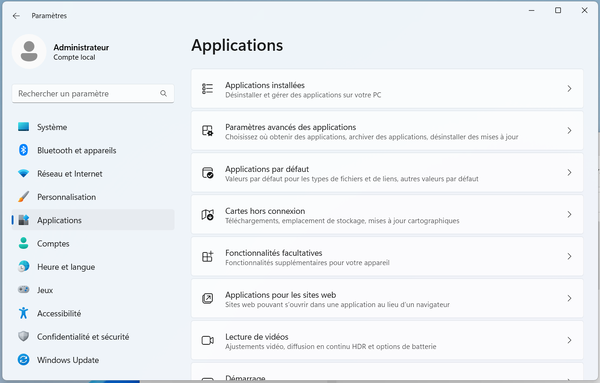
Task: Open Fonctionnalités facultatives title
Action: 274,253
